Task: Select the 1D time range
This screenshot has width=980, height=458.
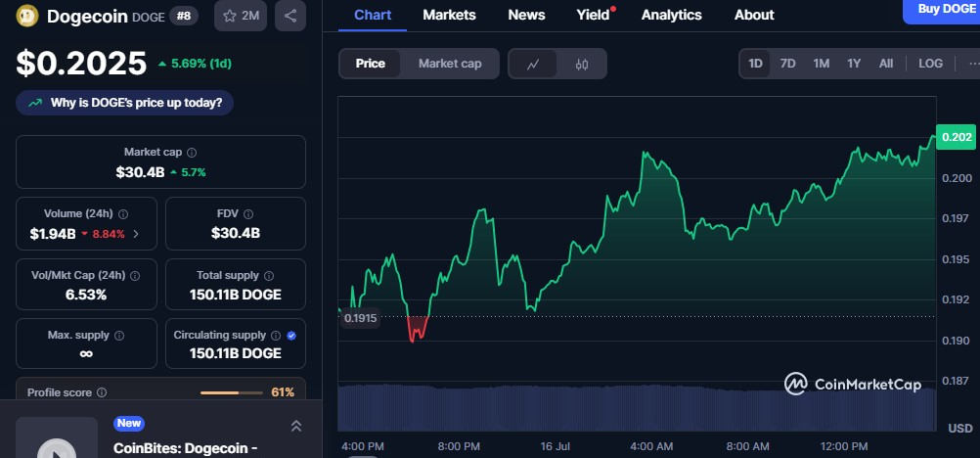Action: coord(756,64)
